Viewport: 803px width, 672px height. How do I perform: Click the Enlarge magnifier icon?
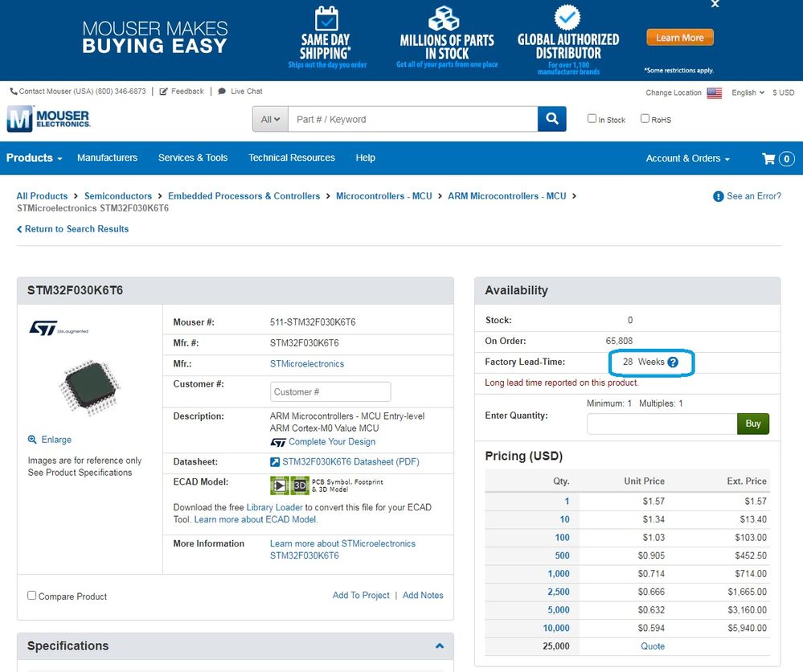point(32,440)
